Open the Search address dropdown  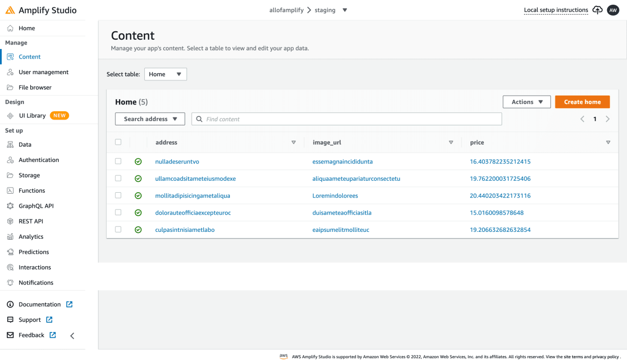point(150,119)
